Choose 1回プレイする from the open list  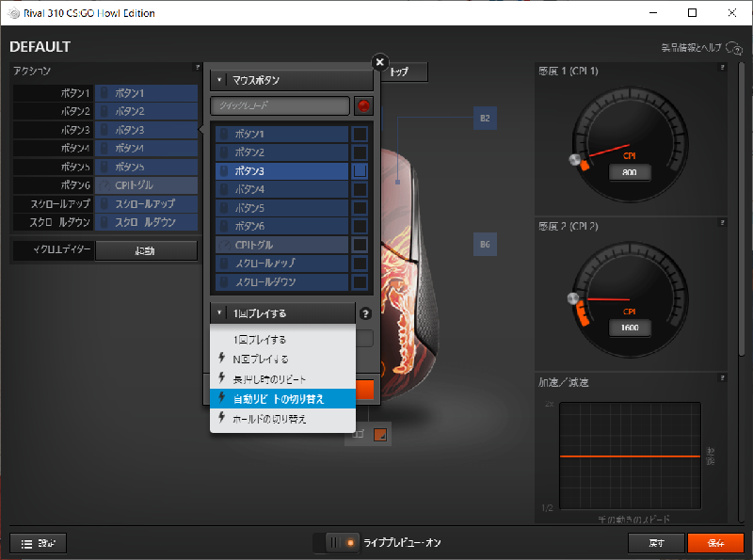[x=283, y=340]
